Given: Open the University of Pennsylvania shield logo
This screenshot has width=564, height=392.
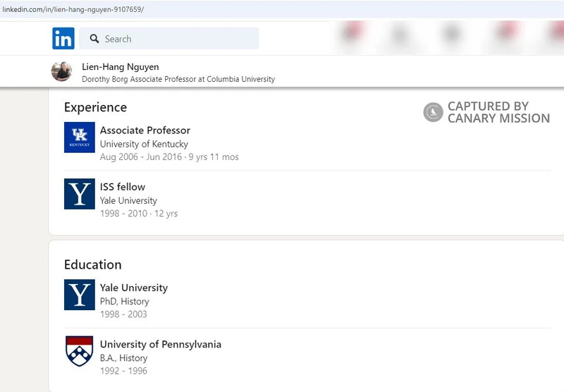Looking at the screenshot, I should 80,351.
